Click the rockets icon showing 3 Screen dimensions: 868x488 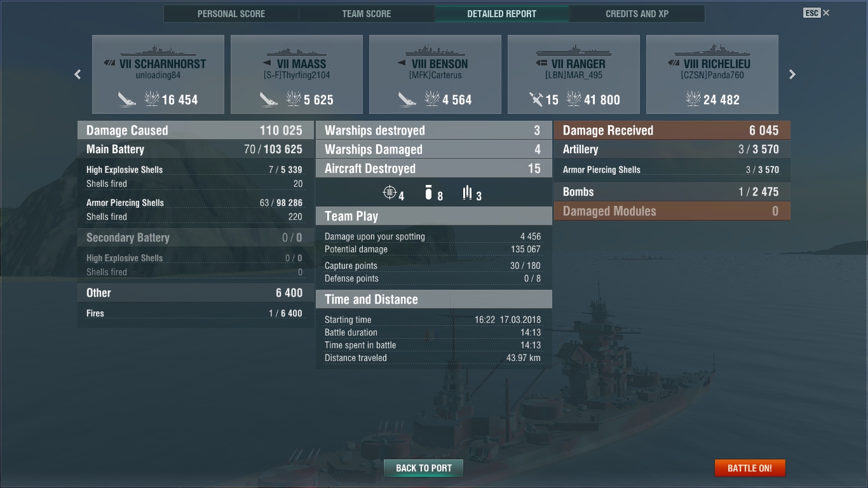click(x=468, y=192)
